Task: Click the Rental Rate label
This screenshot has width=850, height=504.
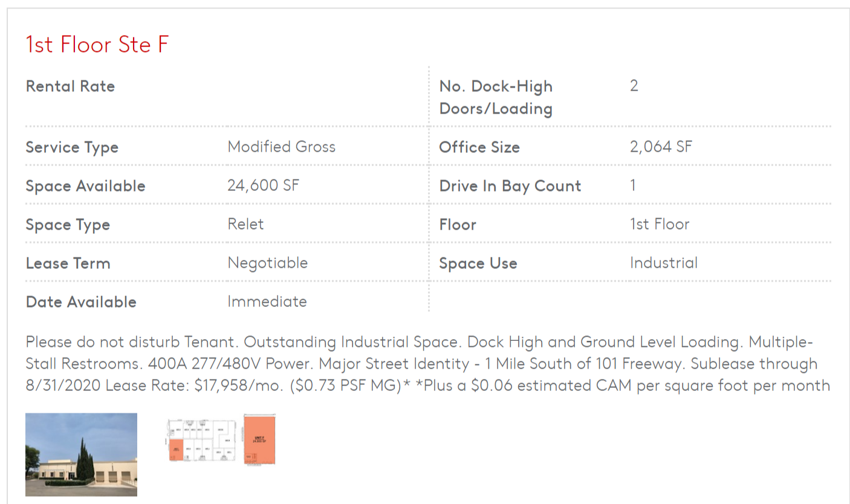Action: tap(70, 86)
